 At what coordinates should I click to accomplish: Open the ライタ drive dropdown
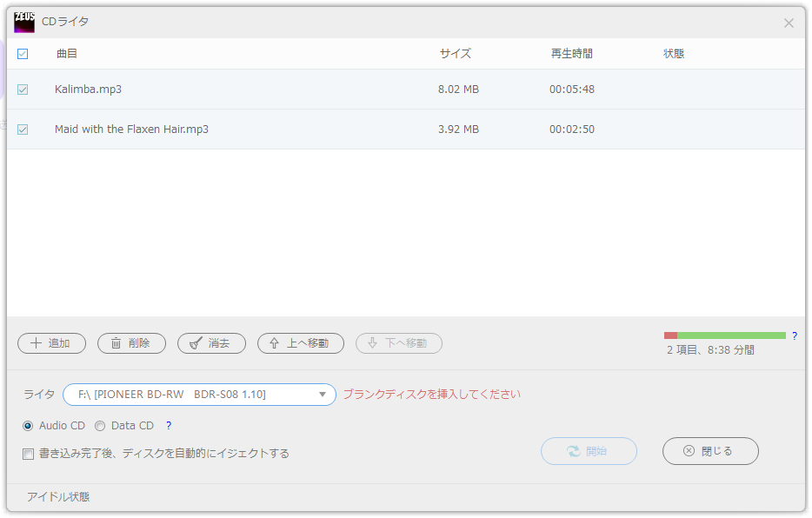(199, 395)
